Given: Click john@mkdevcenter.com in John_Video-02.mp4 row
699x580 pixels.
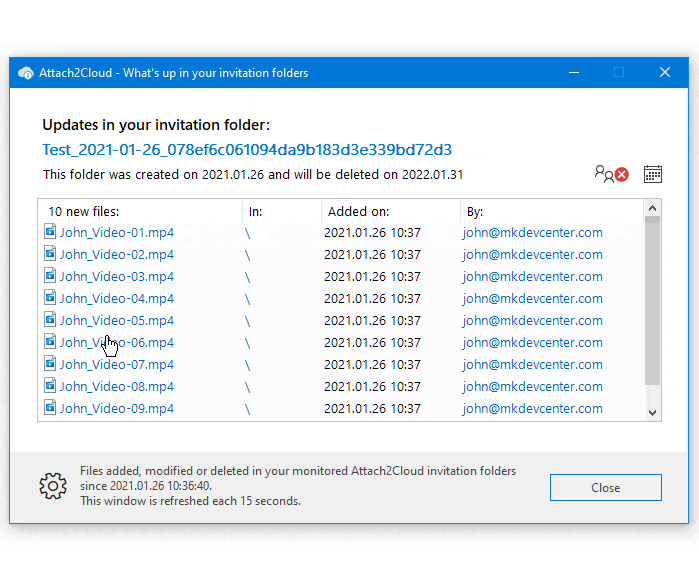Looking at the screenshot, I should coord(532,255).
